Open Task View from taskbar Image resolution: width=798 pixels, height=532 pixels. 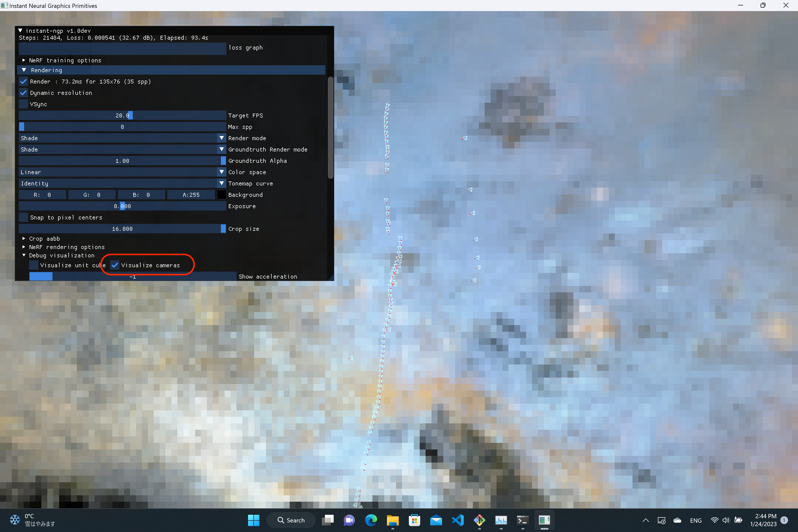tap(328, 520)
